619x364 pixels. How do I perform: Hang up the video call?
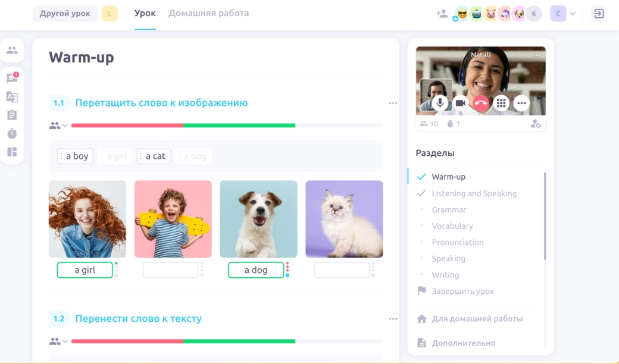point(481,103)
